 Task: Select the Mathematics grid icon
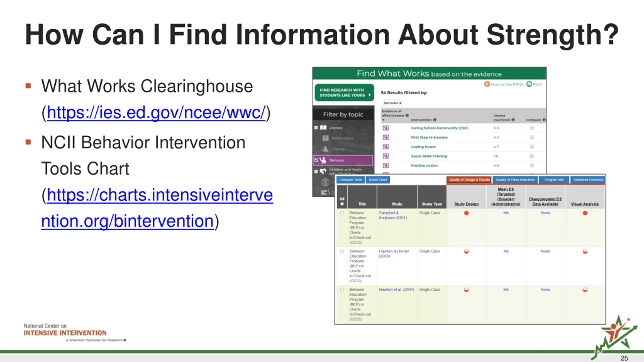(x=326, y=138)
